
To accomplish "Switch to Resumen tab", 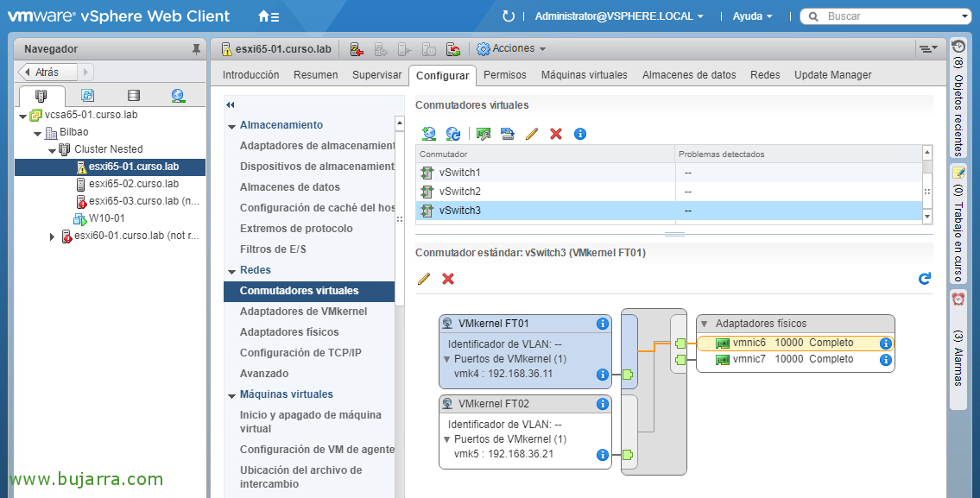I will point(316,75).
